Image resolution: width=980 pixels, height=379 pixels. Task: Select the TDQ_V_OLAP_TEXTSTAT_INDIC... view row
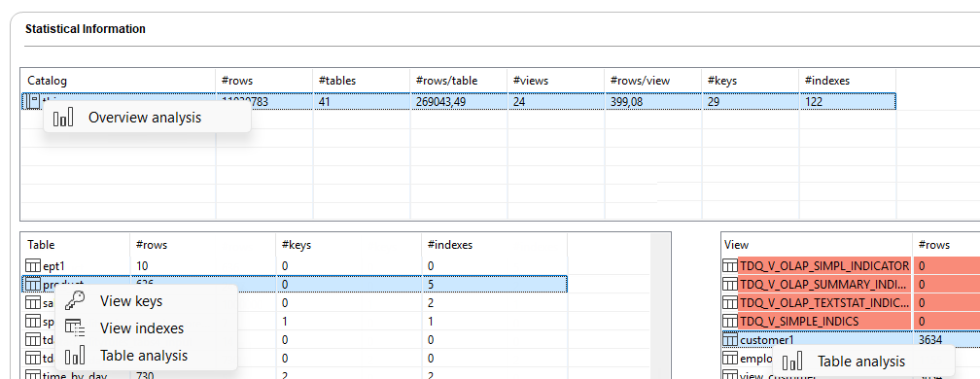click(851, 303)
